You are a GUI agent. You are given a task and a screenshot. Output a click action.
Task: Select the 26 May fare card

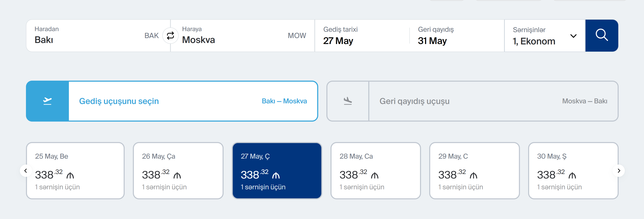pos(178,171)
